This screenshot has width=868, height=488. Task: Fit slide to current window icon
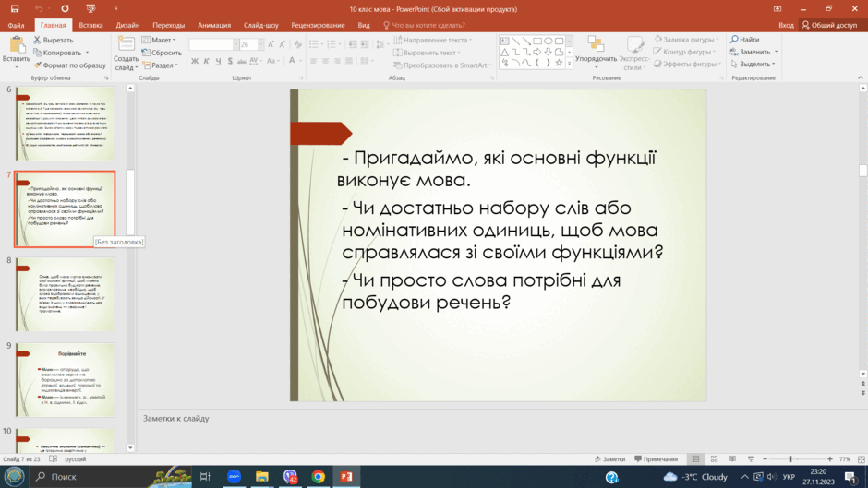coord(862,459)
